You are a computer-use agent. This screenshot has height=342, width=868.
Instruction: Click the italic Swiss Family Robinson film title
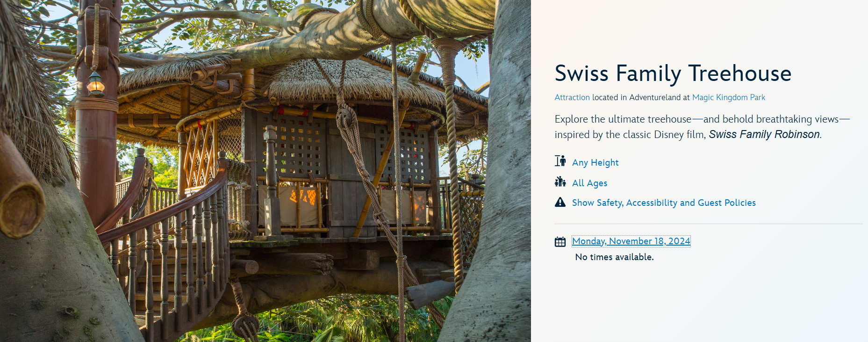pos(764,134)
